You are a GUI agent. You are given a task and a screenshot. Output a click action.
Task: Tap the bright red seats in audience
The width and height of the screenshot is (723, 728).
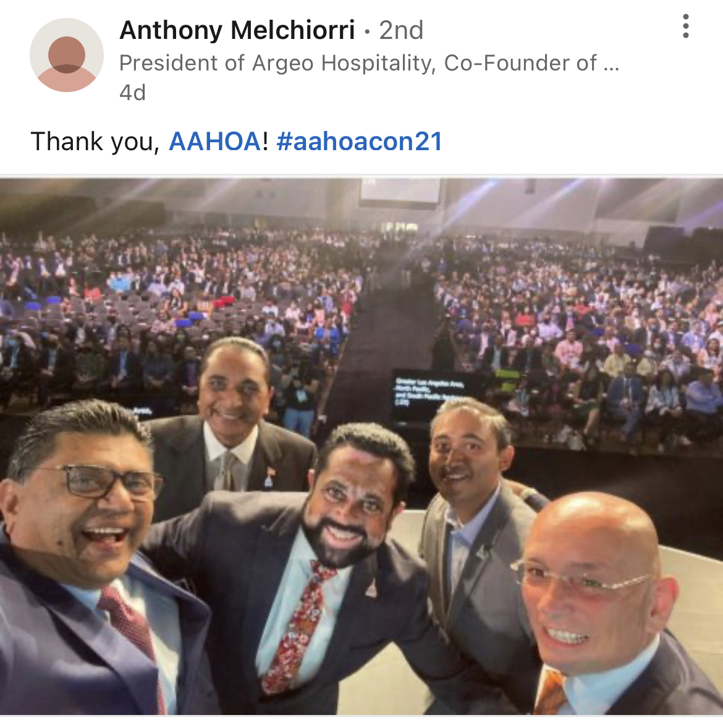point(224,302)
